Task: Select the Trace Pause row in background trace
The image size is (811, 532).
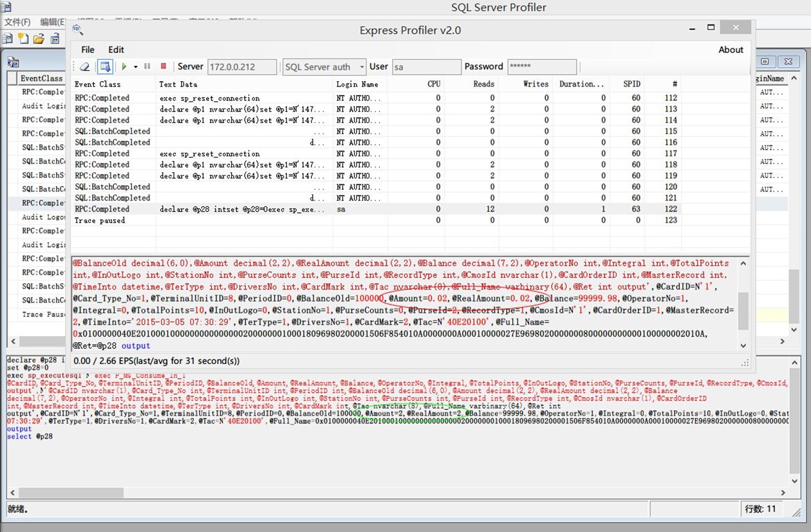Action: (x=43, y=314)
